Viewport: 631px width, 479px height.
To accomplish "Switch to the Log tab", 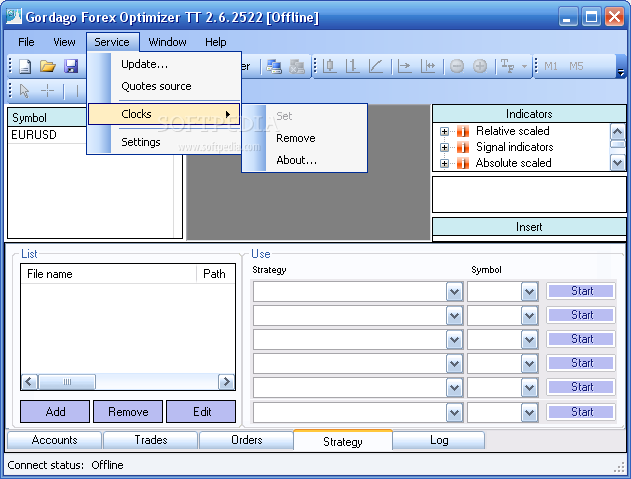I will click(439, 440).
